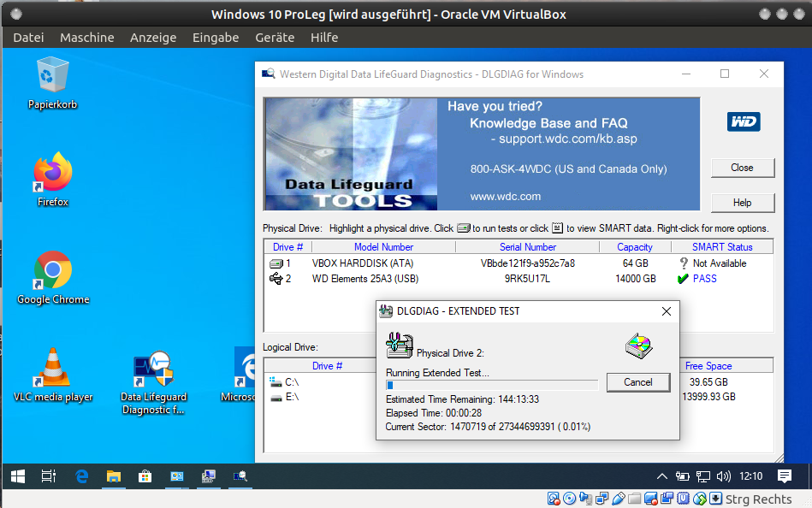Viewport: 812px width, 508px height.
Task: Open Anzeige menu
Action: tap(153, 38)
